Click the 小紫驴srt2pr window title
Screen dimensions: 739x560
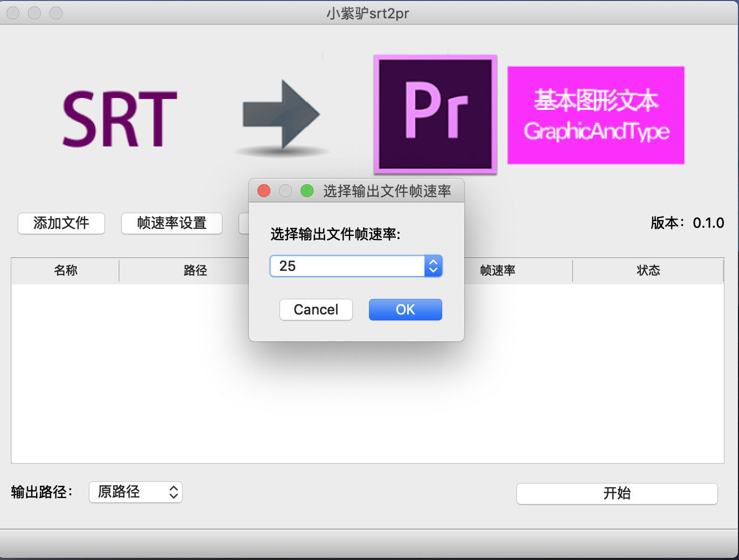(368, 13)
